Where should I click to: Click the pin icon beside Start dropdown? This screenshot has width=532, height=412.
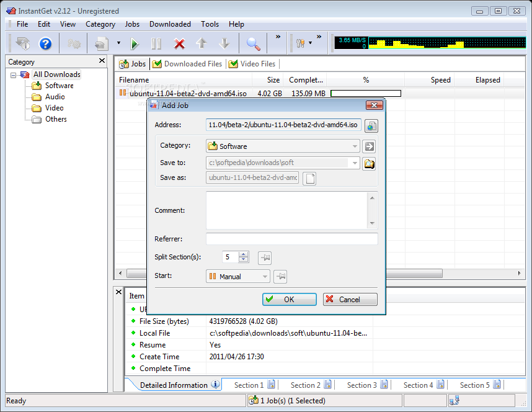tap(281, 277)
